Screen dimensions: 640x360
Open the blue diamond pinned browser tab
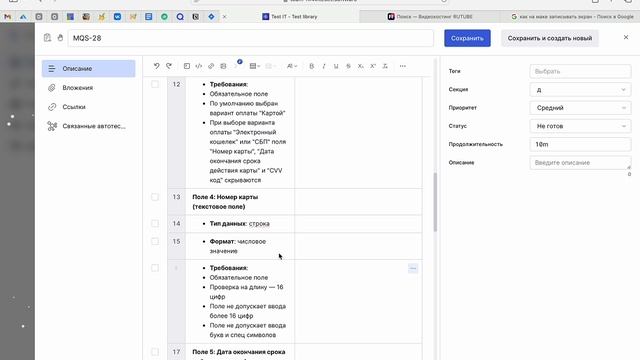(x=211, y=17)
